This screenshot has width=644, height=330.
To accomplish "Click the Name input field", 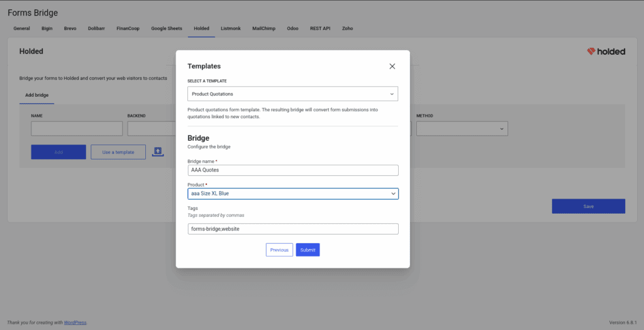I will pyautogui.click(x=77, y=129).
